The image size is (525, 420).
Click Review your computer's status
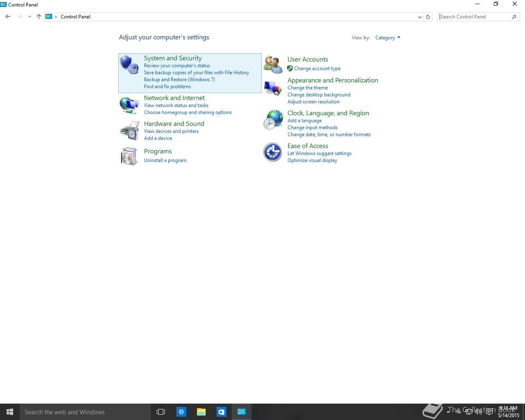coord(177,66)
